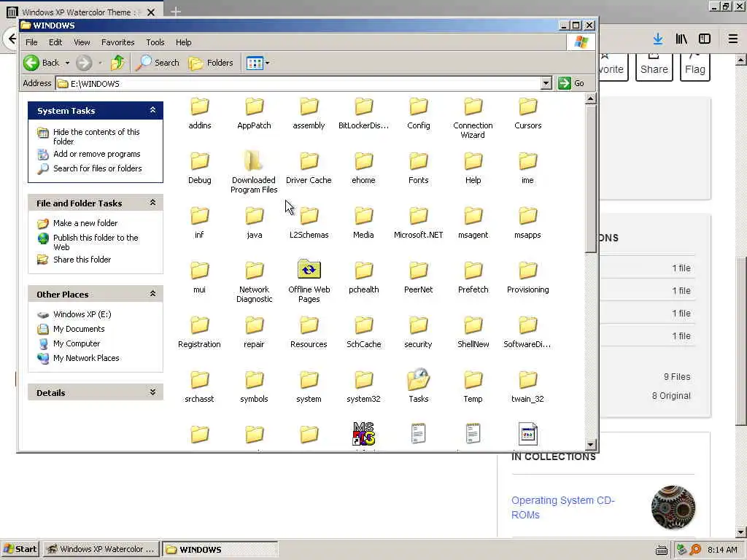Open the Tools menu
The width and height of the screenshot is (747, 560).
[155, 42]
